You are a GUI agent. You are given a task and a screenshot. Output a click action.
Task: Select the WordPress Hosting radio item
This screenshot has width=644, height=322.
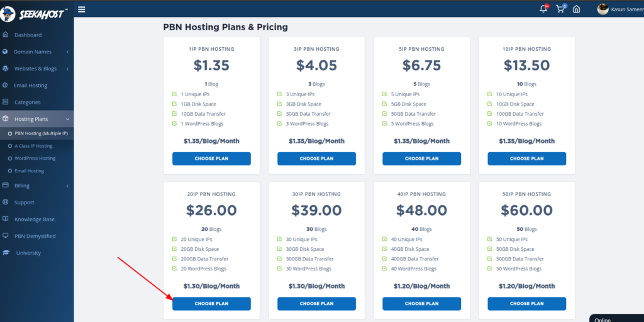[10, 158]
